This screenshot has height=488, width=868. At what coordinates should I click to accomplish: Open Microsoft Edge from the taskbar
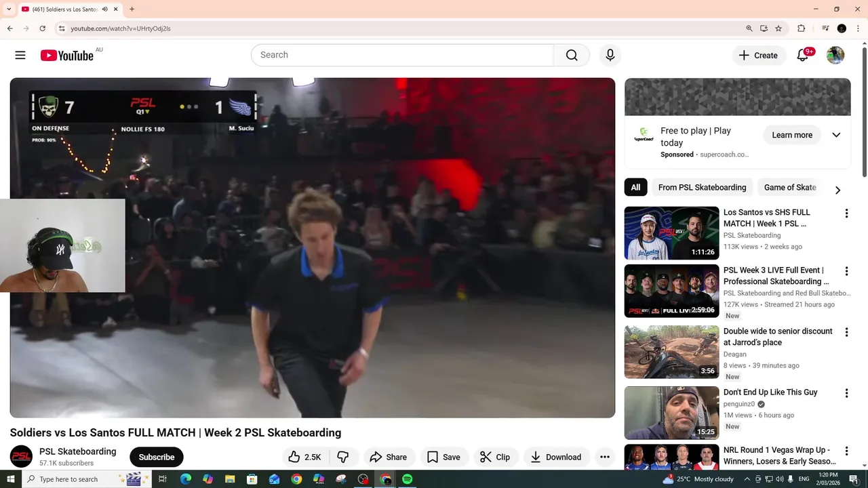(x=186, y=479)
